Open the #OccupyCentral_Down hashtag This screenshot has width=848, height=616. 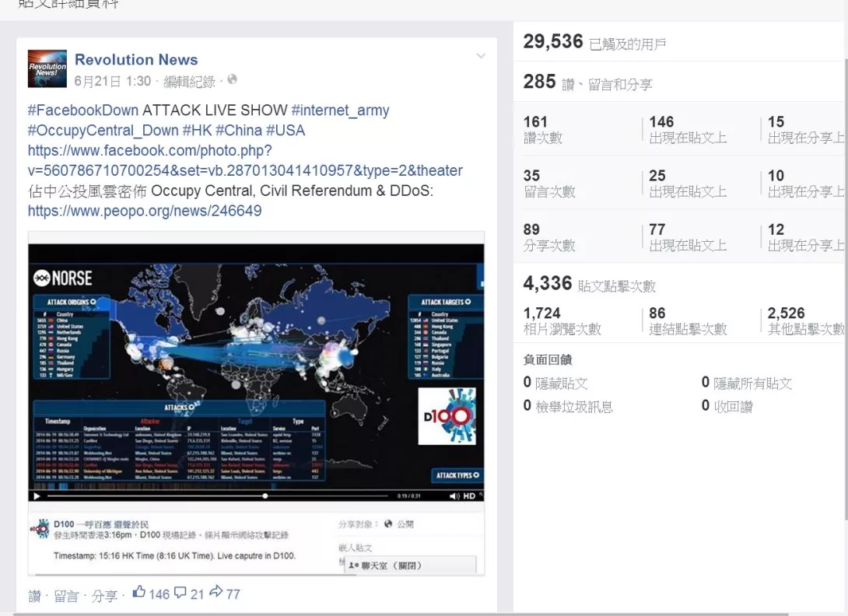pyautogui.click(x=103, y=131)
